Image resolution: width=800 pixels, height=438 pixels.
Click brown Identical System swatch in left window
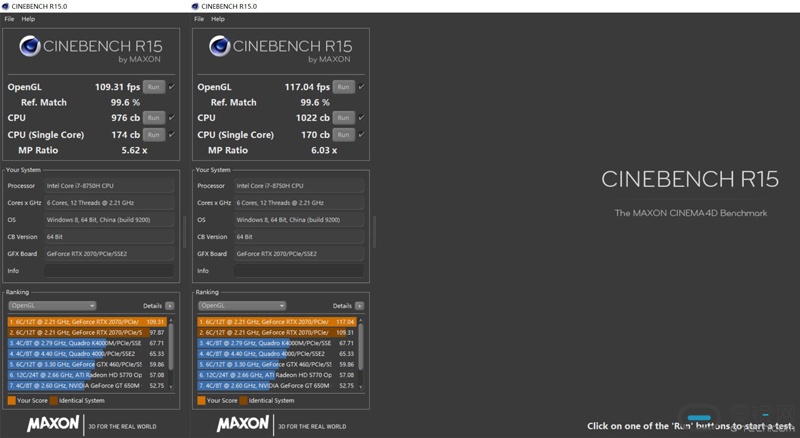[54, 401]
